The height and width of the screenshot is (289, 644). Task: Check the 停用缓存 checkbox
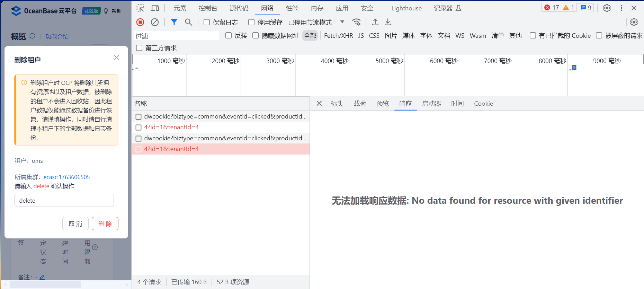click(x=251, y=22)
